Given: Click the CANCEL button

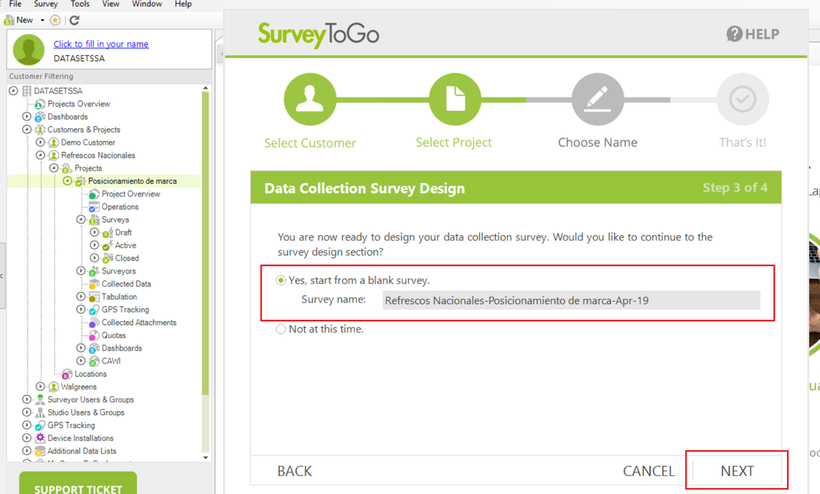Looking at the screenshot, I should 648,471.
